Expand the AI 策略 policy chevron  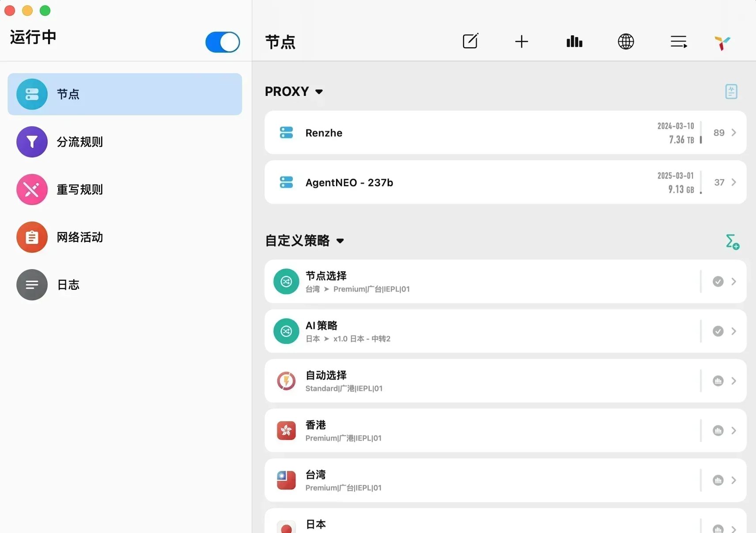733,331
